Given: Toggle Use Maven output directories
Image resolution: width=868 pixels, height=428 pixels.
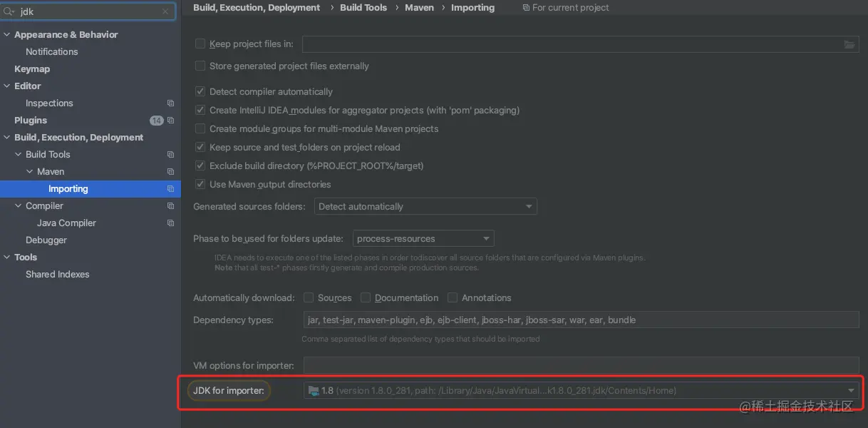Looking at the screenshot, I should point(200,185).
